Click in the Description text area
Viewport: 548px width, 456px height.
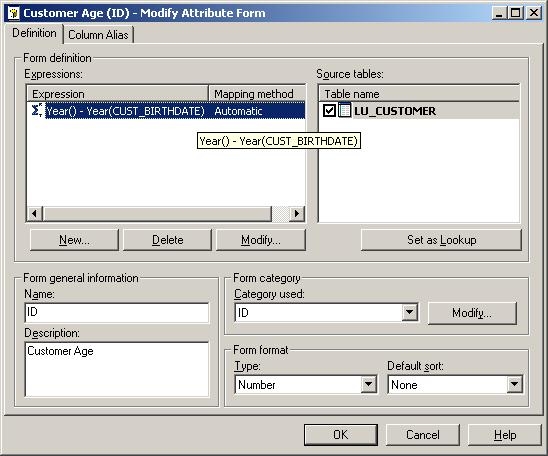click(117, 369)
